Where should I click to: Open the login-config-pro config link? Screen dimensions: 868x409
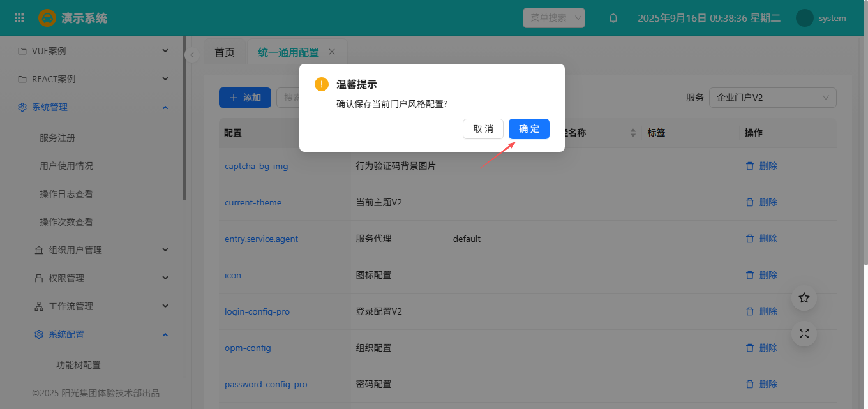[257, 312]
